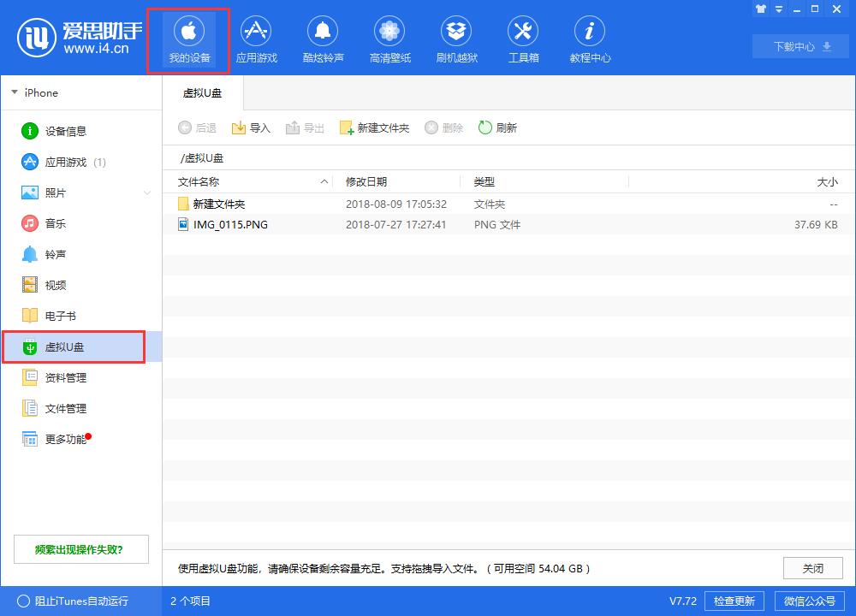Open the 工具箱 toolbox
The image size is (856, 616).
[x=523, y=38]
